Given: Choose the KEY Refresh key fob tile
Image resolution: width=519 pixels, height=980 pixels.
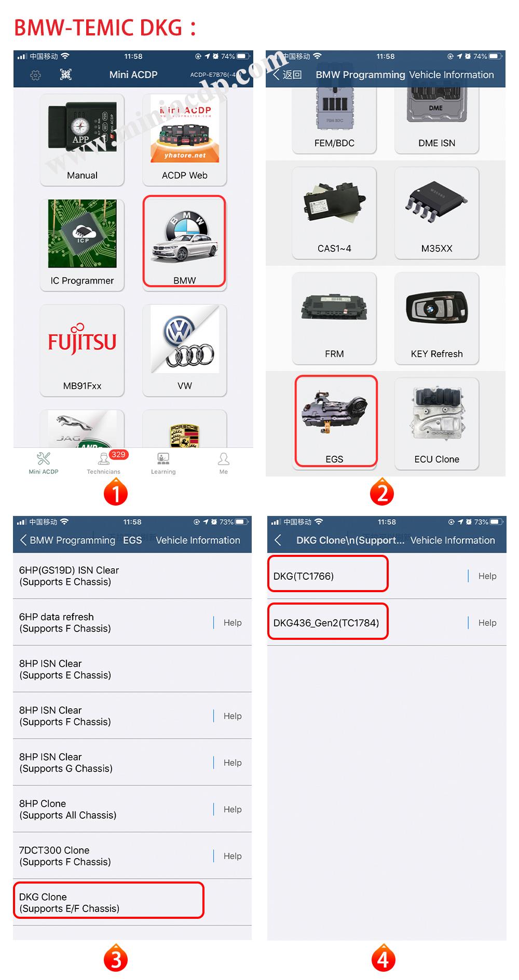Looking at the screenshot, I should click(436, 317).
